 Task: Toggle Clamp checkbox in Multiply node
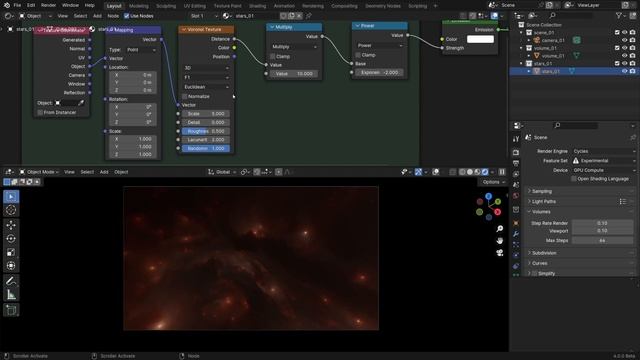coord(273,56)
